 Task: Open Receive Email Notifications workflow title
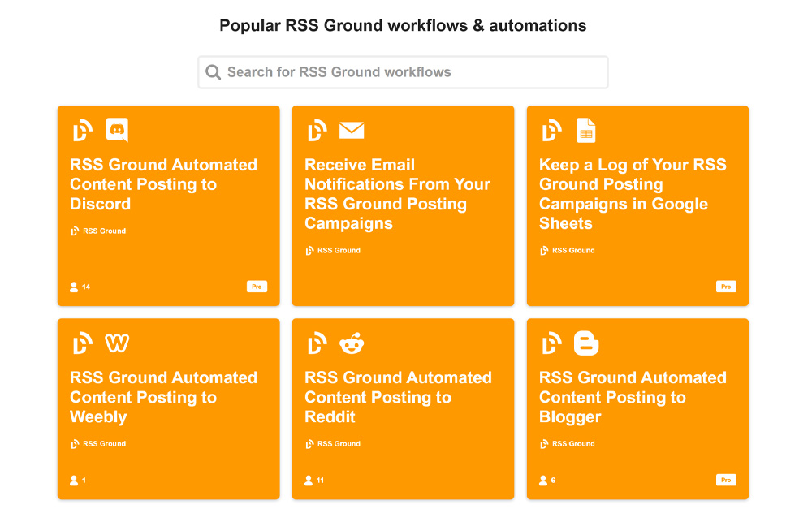click(x=397, y=194)
